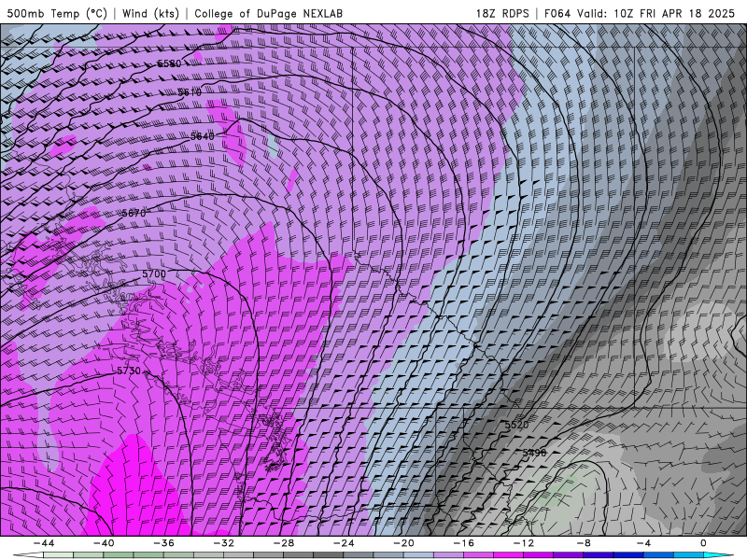
Task: Select the 5700 height contour label
Action: point(154,274)
